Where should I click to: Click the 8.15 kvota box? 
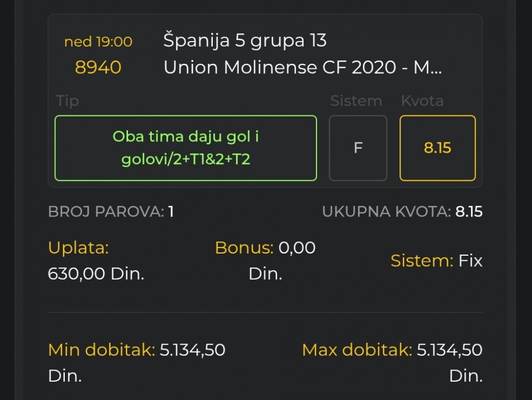click(x=438, y=148)
